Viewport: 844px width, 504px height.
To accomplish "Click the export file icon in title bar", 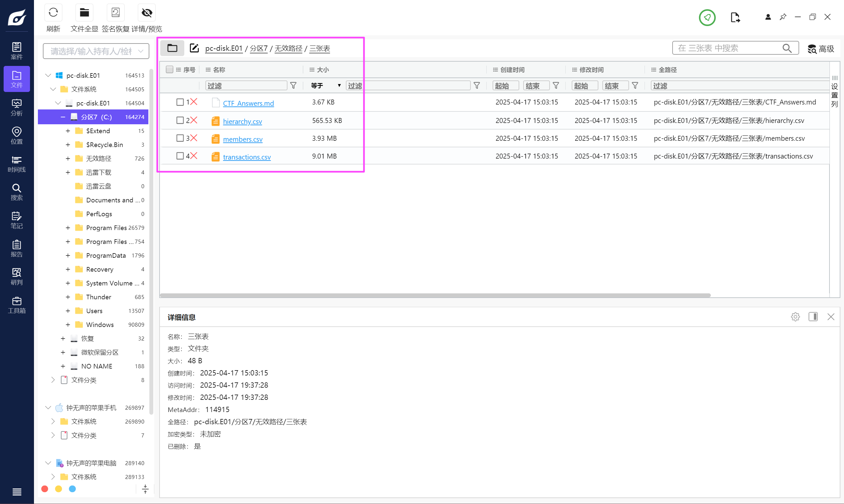I will pos(735,17).
